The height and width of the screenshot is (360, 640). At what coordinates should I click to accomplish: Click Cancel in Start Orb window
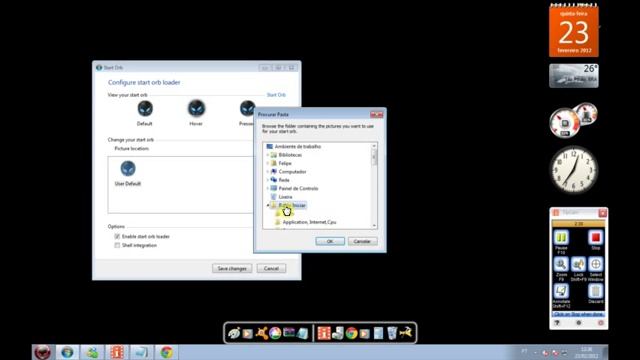click(x=271, y=269)
